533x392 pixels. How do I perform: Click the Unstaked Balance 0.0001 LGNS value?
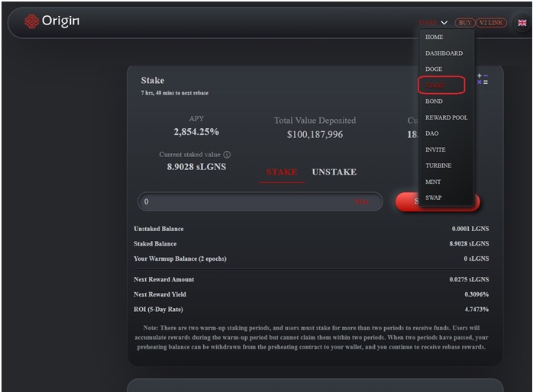[470, 229]
